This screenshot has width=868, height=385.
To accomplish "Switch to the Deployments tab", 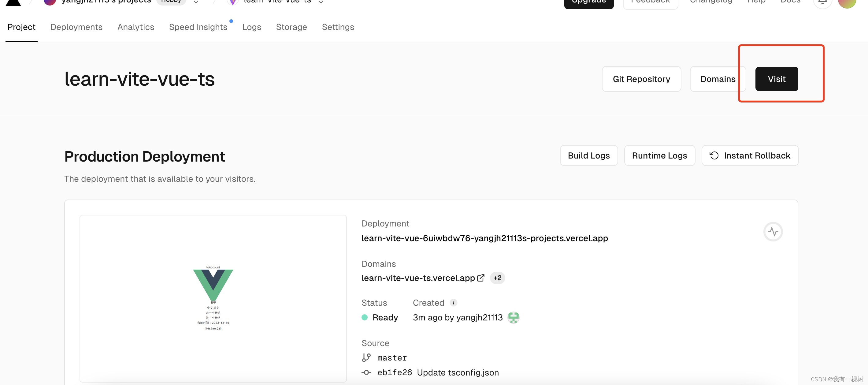I will click(76, 27).
